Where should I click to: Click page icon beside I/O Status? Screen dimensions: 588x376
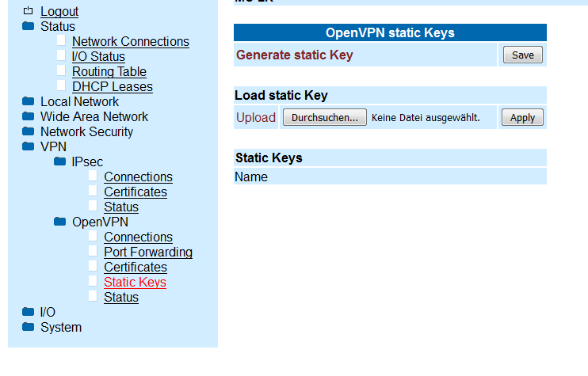(61, 55)
